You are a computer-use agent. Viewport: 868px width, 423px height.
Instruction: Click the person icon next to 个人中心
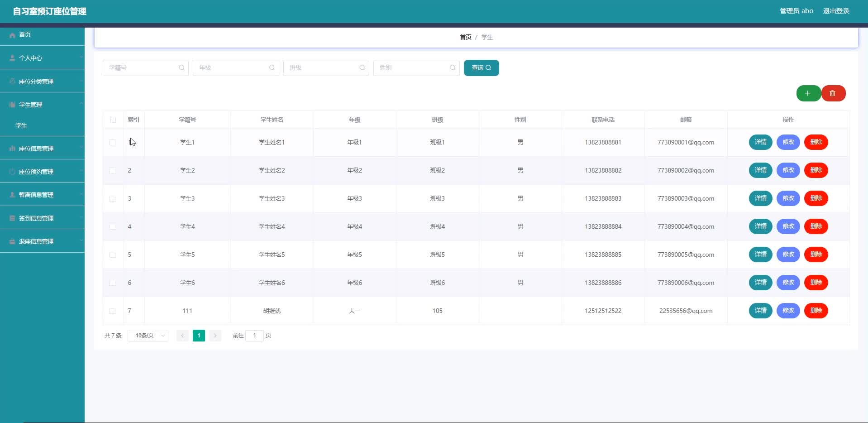click(12, 58)
